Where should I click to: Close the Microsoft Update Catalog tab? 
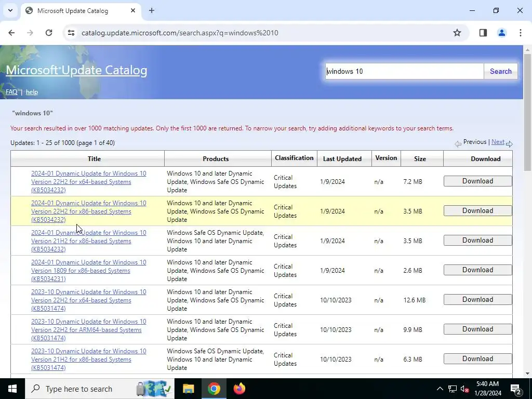tap(133, 10)
